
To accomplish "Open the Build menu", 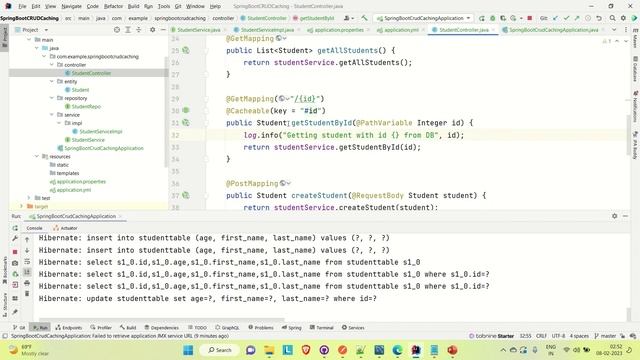I will click(133, 6).
